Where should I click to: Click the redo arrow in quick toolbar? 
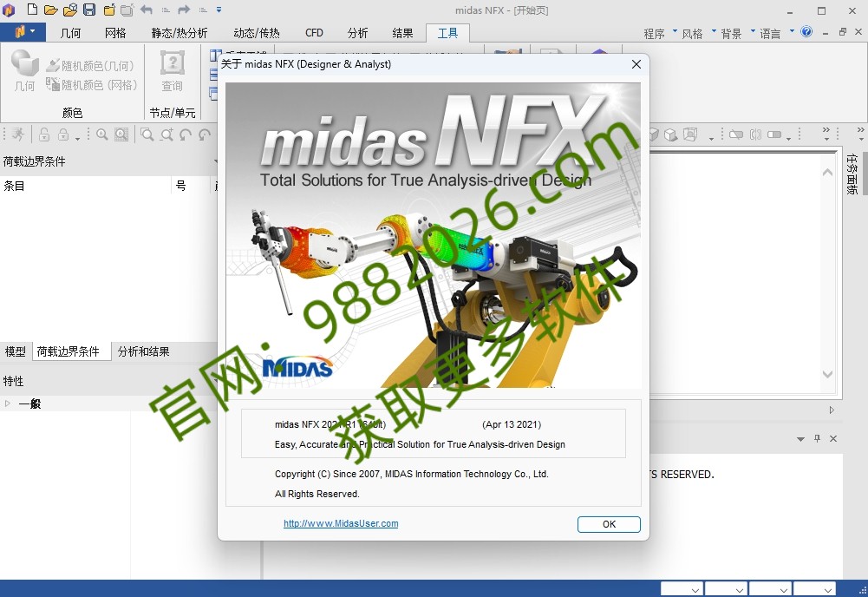(184, 10)
